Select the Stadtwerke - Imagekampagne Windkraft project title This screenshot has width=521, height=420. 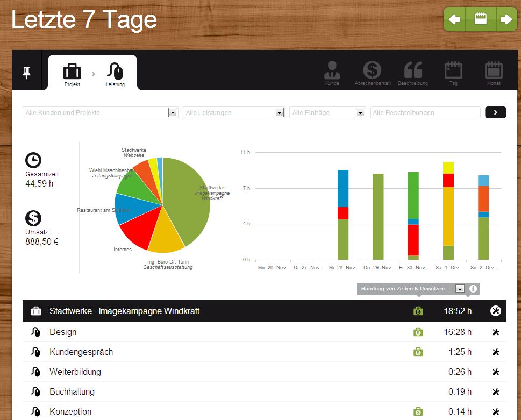[x=124, y=311]
